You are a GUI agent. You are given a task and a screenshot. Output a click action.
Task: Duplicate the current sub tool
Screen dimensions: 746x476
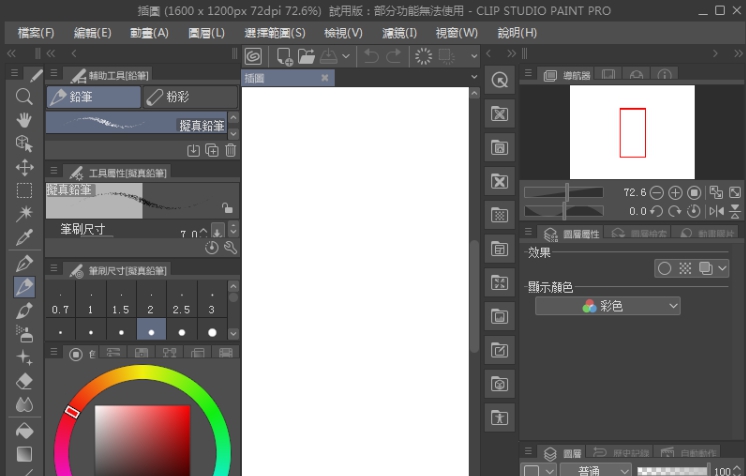[x=212, y=150]
